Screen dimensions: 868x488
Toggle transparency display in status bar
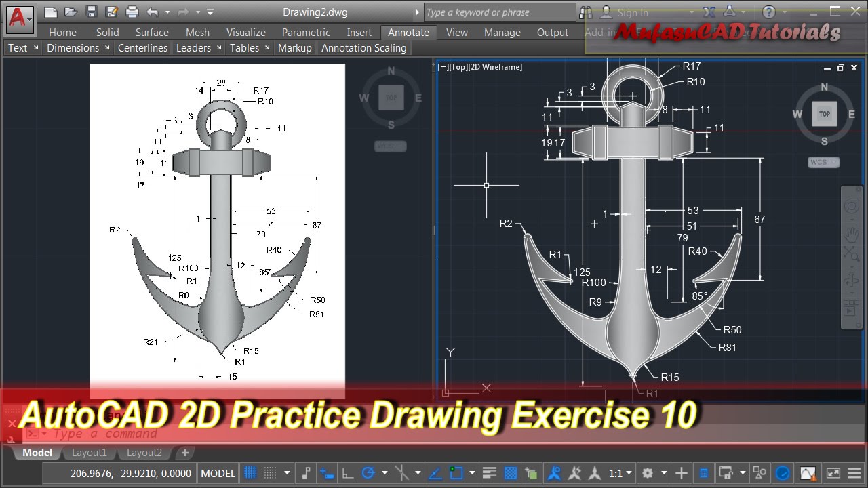click(511, 472)
